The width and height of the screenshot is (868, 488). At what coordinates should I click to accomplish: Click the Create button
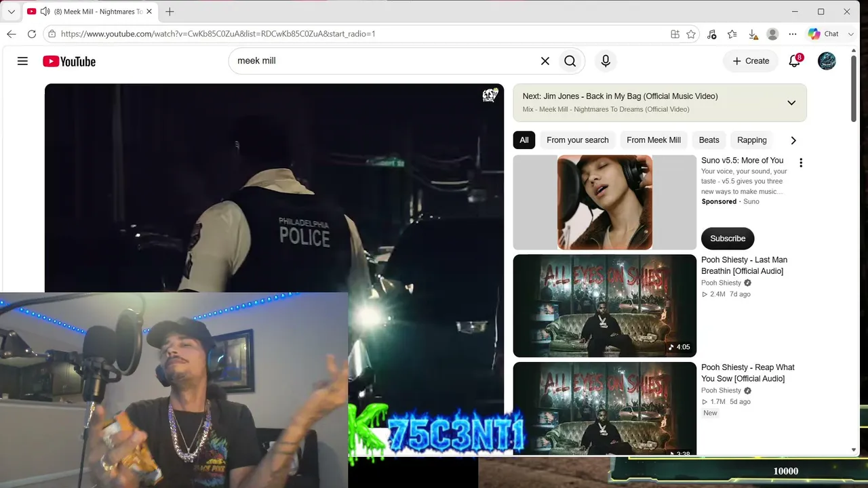click(750, 61)
